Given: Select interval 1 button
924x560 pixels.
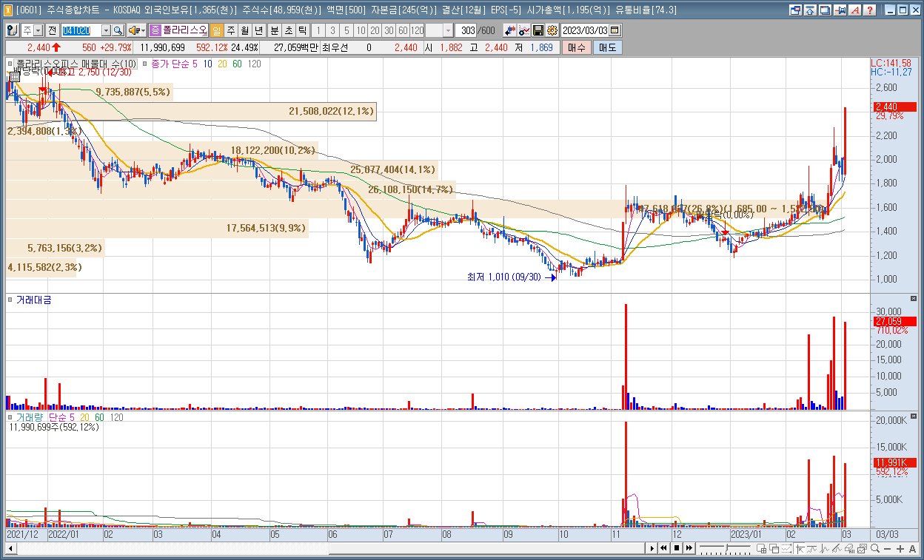Looking at the screenshot, I should pos(318,30).
